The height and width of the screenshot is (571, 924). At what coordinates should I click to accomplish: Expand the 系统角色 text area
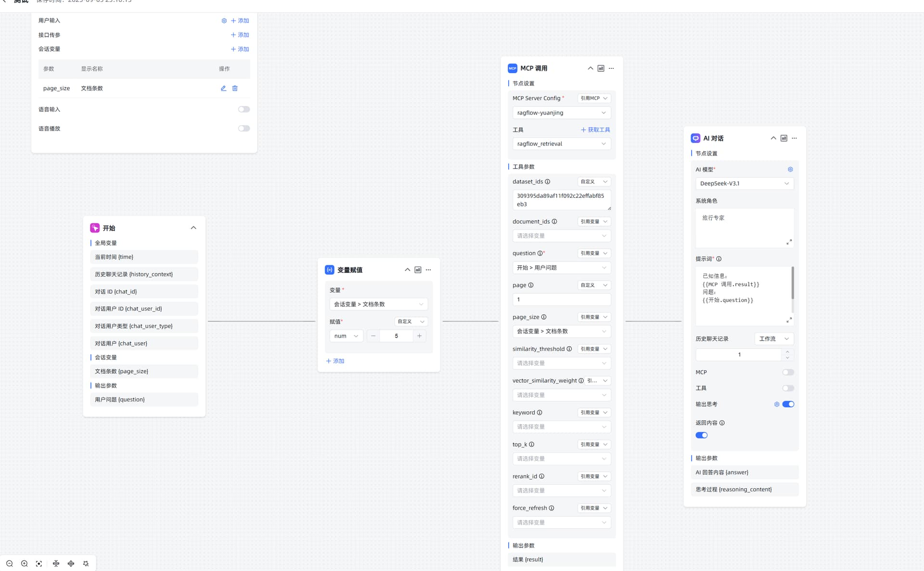pos(789,242)
